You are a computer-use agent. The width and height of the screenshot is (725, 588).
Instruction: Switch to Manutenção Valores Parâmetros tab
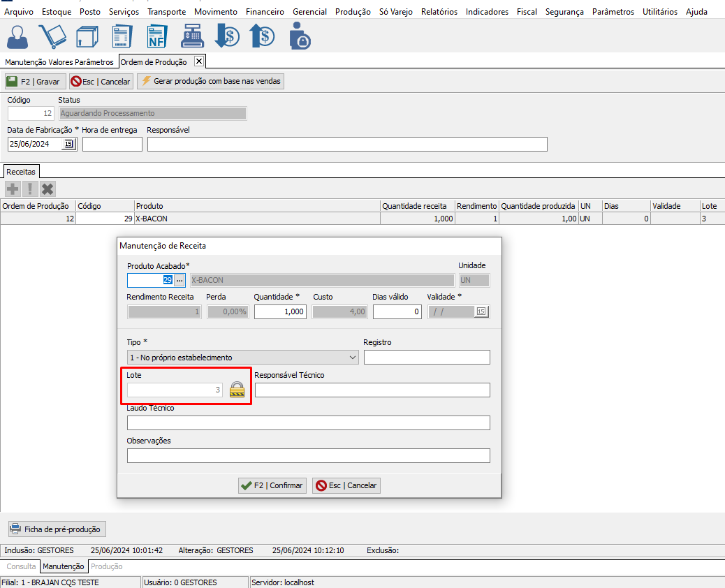pyautogui.click(x=59, y=62)
